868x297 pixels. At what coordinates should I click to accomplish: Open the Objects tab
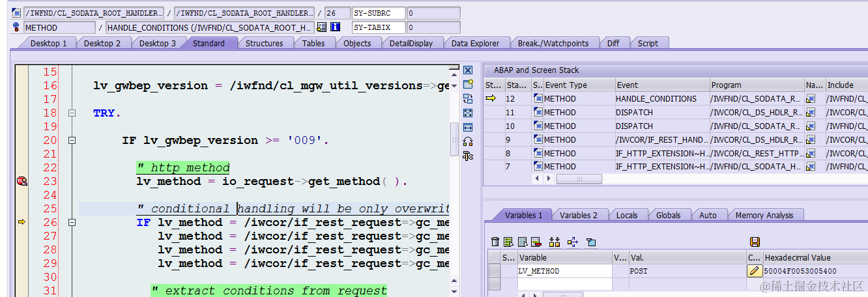357,43
